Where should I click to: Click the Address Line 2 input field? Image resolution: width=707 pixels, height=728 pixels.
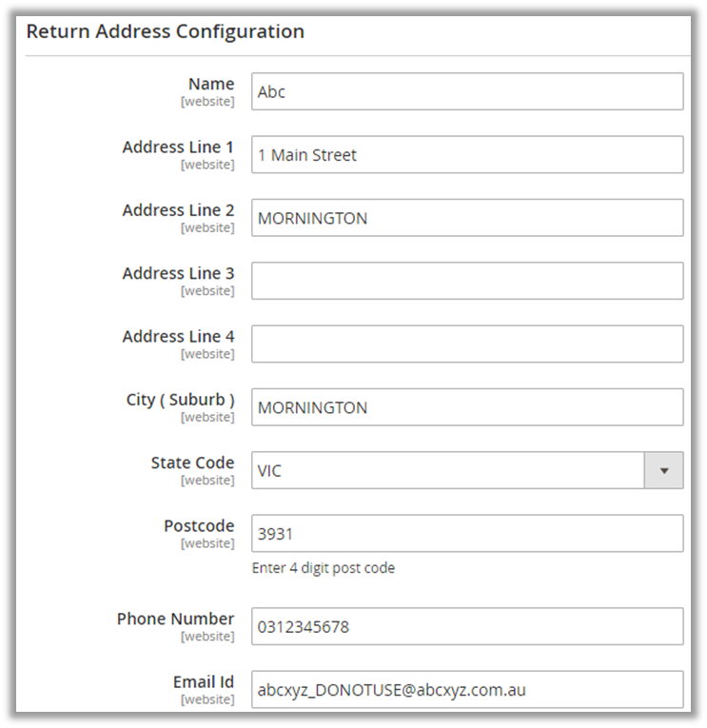click(x=466, y=218)
